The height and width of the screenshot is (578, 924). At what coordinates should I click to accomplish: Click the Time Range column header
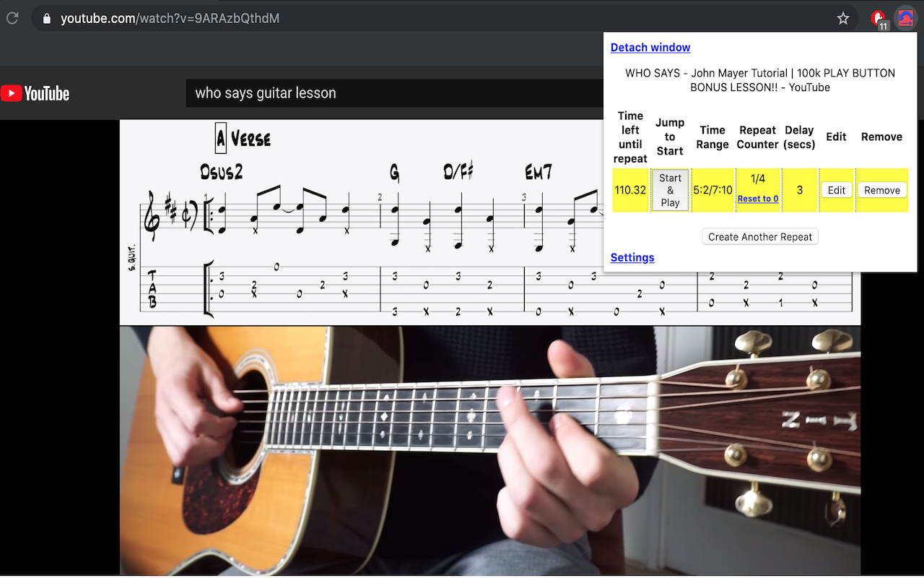[712, 137]
